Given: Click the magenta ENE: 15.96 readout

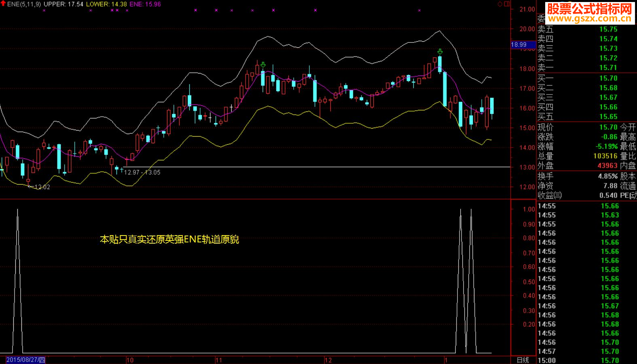Looking at the screenshot, I should pyautogui.click(x=145, y=4).
